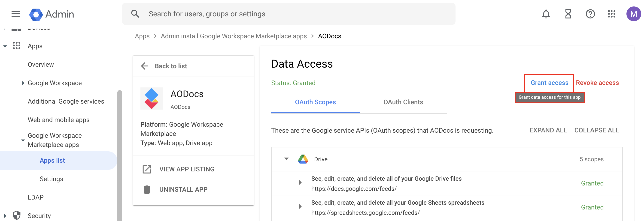644x221 pixels.
Task: Click the Apps breadcrumb link
Action: (x=142, y=36)
